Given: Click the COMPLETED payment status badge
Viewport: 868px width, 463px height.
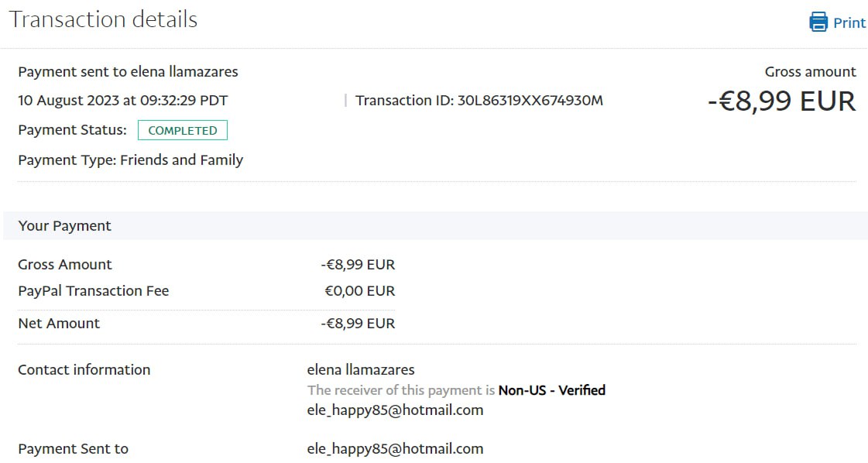Looking at the screenshot, I should (x=183, y=130).
